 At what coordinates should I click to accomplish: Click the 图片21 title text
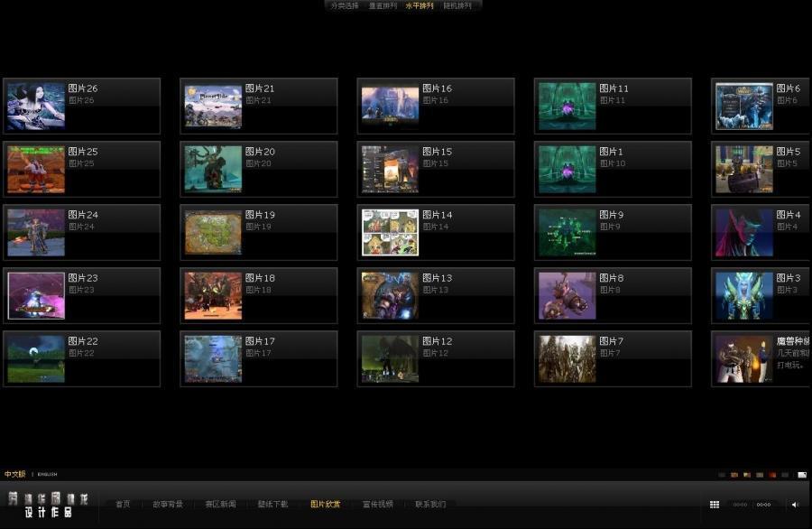[260, 88]
